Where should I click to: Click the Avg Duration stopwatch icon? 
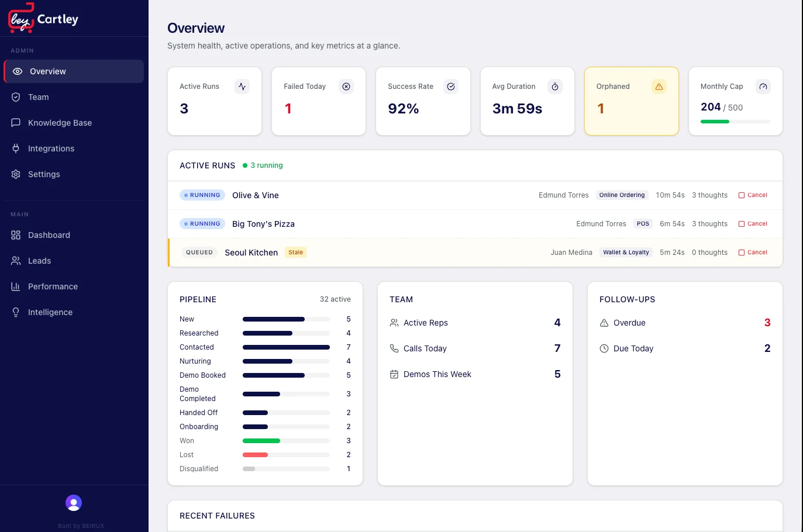pos(555,87)
